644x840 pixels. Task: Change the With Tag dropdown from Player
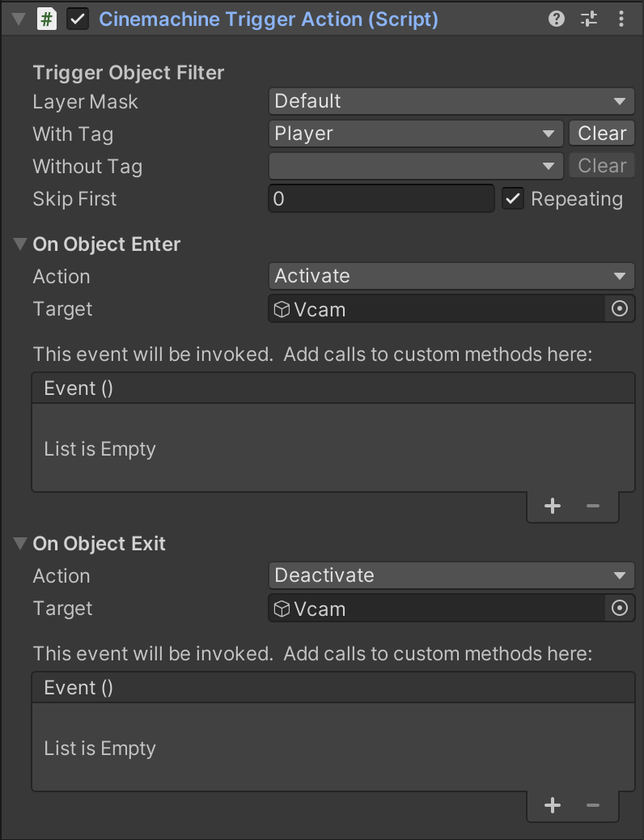pyautogui.click(x=415, y=133)
